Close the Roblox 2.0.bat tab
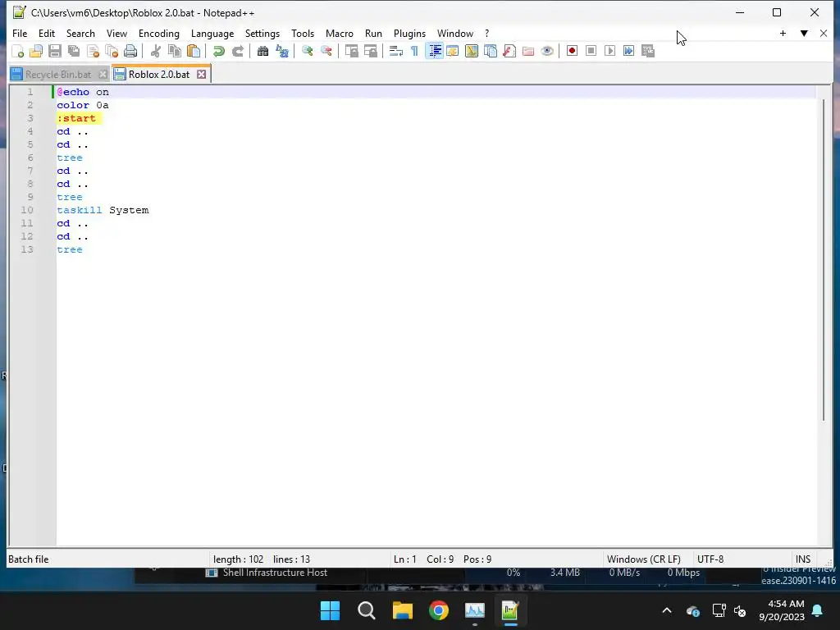This screenshot has height=630, width=840. click(202, 75)
